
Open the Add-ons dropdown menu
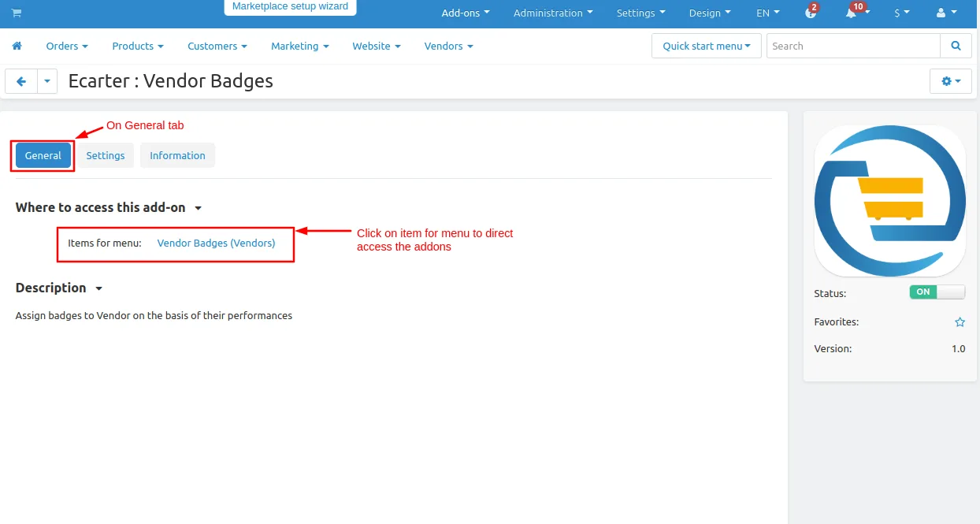466,13
